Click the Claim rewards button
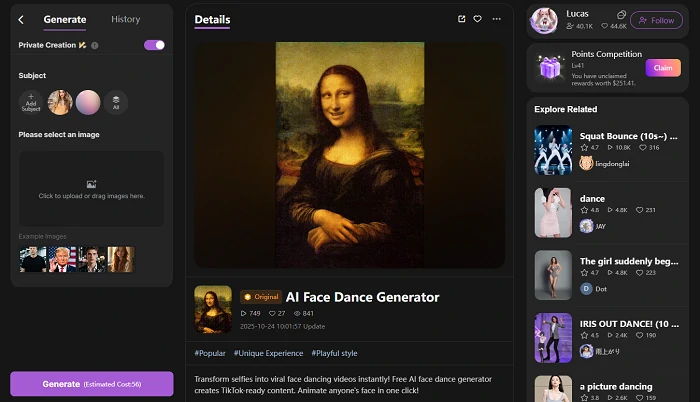 [663, 68]
